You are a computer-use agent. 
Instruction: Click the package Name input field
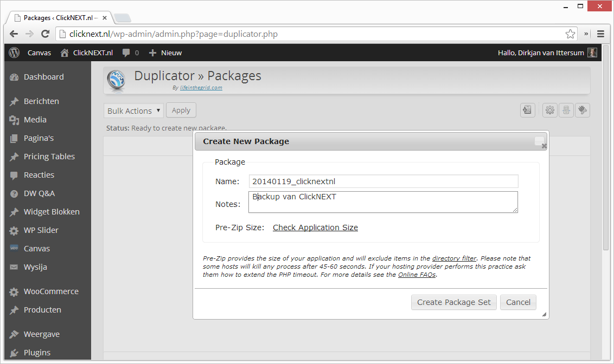(383, 181)
